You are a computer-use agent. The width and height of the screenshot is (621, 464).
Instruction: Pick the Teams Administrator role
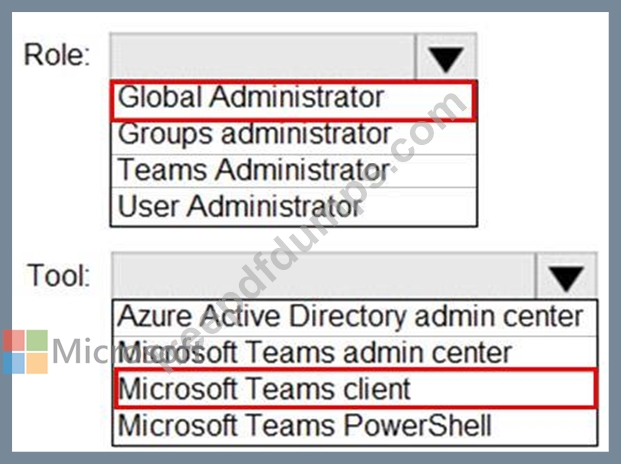point(292,170)
